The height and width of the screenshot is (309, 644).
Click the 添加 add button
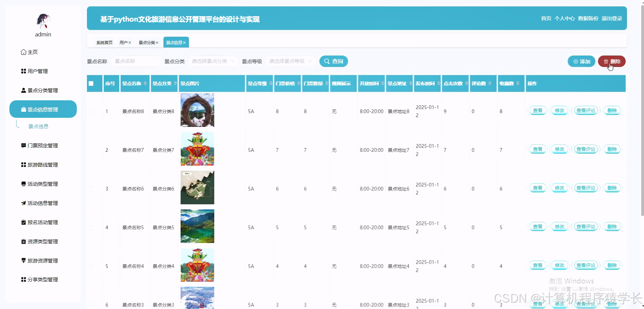(581, 61)
